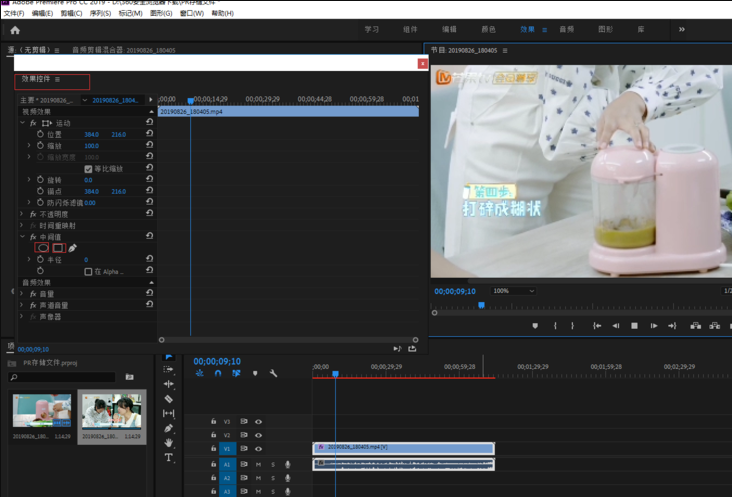Image resolution: width=732 pixels, height=497 pixels.
Task: Open the 序列(S) menu
Action: tap(100, 14)
